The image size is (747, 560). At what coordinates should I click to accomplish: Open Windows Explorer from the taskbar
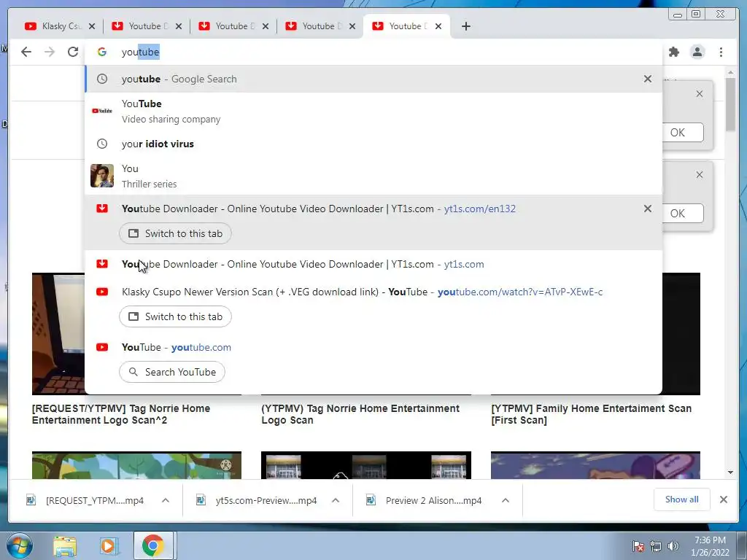coord(65,546)
